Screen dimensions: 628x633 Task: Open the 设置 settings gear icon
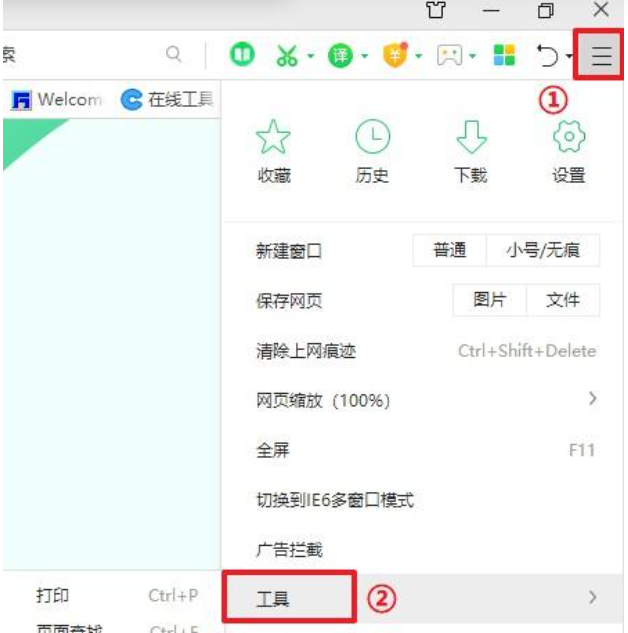[x=569, y=151]
